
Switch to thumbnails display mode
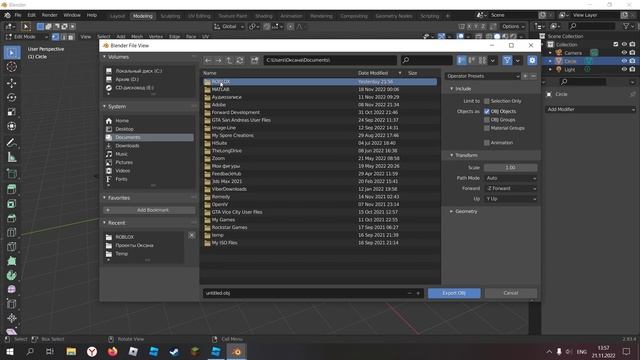click(482, 60)
